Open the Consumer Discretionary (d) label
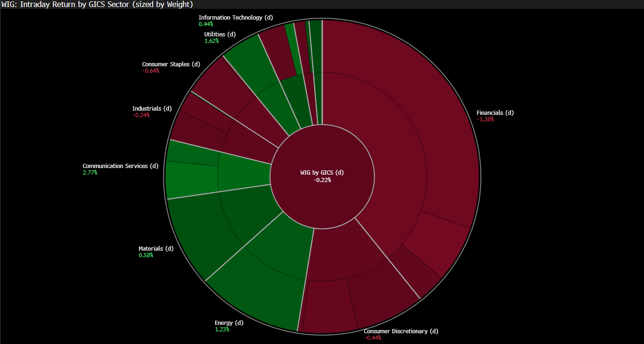Viewport: 644px width, 344px height. tap(401, 331)
